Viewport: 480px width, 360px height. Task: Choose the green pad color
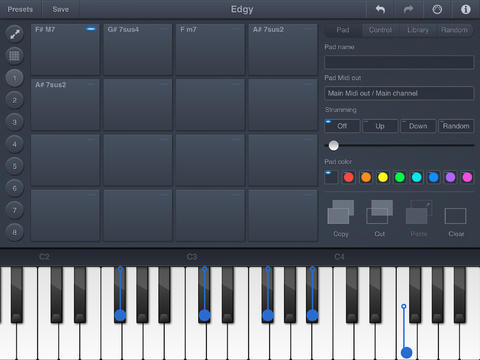[400, 177]
